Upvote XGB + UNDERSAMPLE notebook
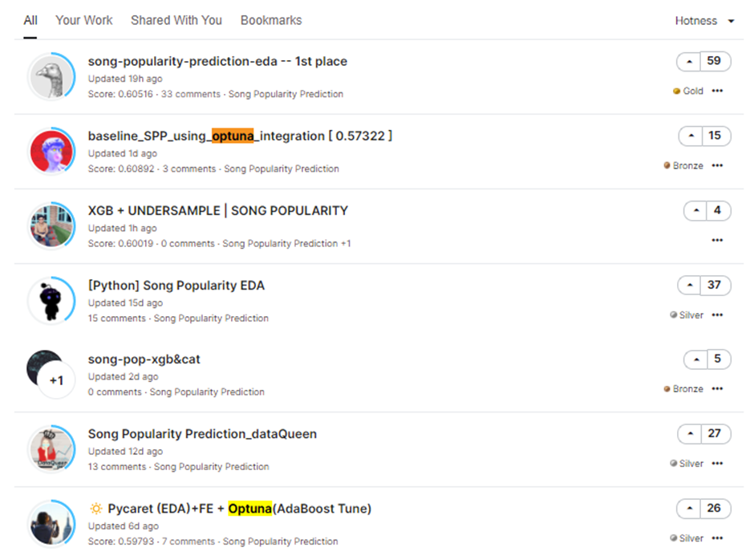Screen dimensions: 754x560 (x=695, y=211)
